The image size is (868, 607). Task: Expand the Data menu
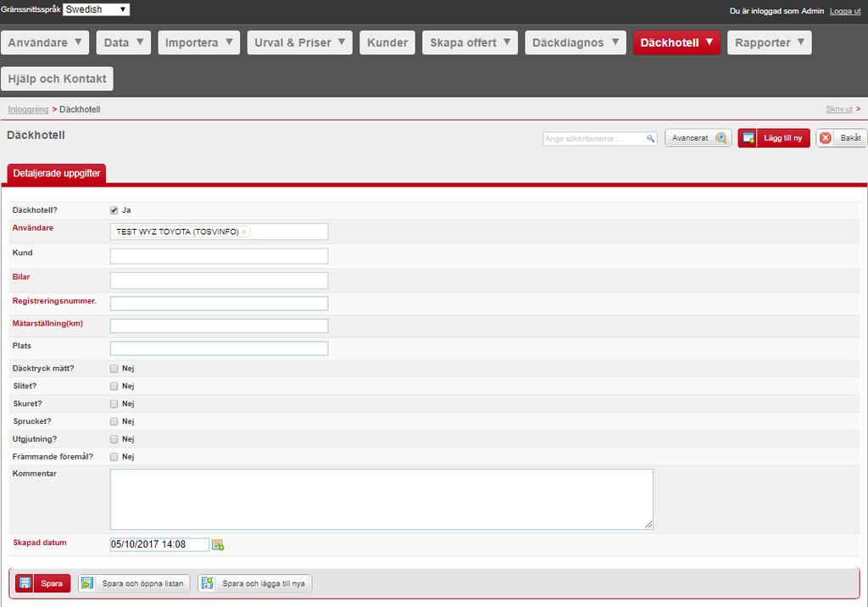click(124, 42)
